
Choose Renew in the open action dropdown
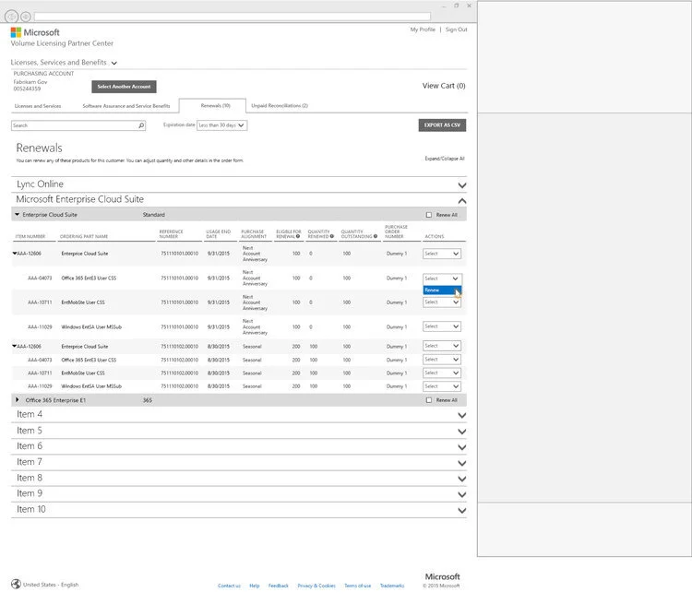tap(442, 290)
